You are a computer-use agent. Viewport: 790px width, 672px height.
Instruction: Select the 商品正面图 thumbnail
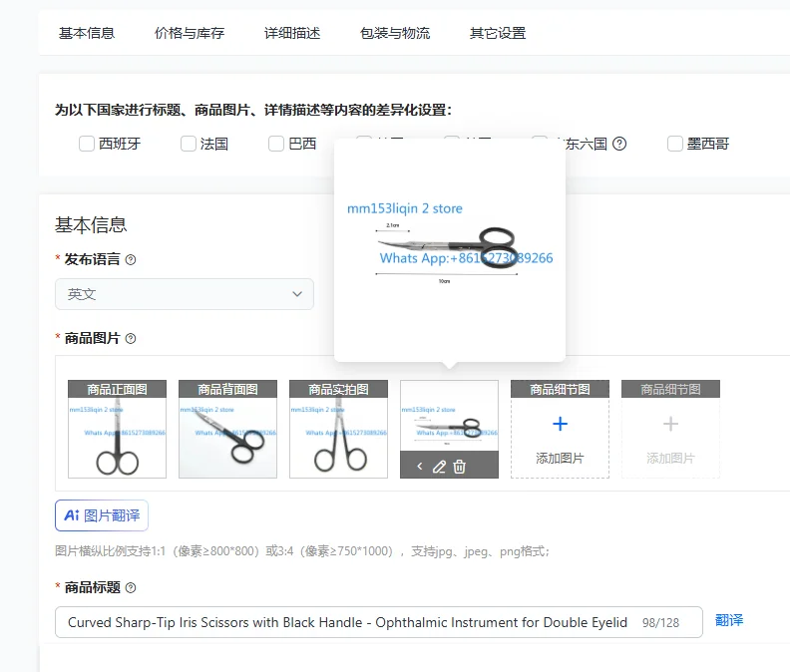[x=117, y=429]
